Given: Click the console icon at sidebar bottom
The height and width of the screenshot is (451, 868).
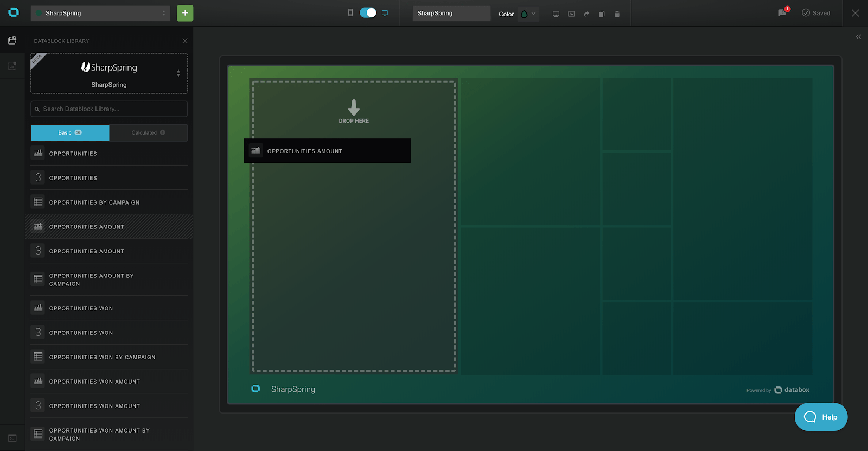Looking at the screenshot, I should pos(12,438).
